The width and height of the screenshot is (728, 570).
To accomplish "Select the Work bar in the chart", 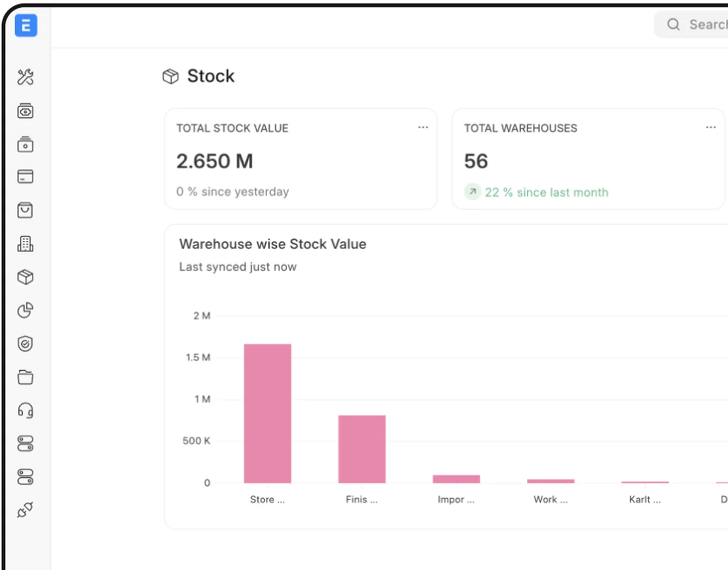I will [551, 480].
